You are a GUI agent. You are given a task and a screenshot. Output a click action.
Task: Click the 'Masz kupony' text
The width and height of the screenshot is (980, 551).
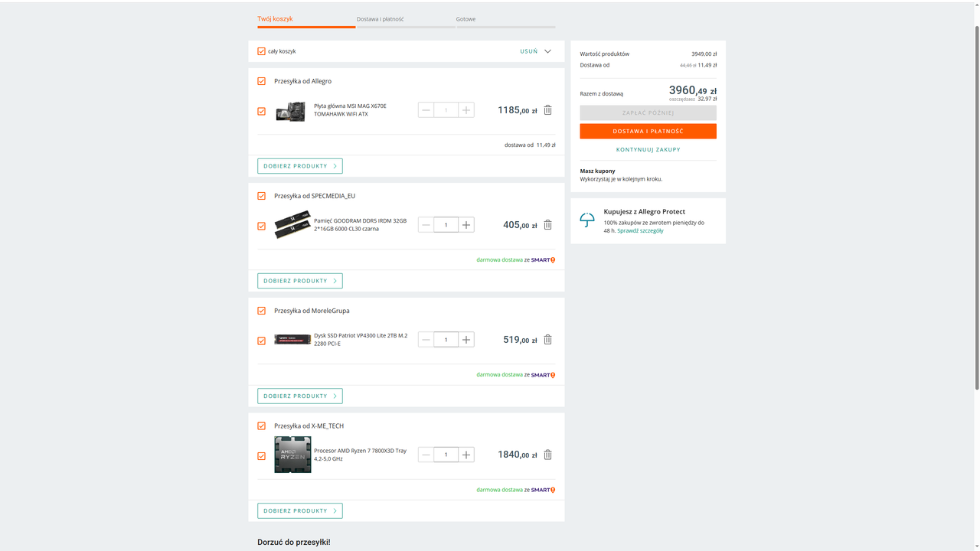click(597, 171)
